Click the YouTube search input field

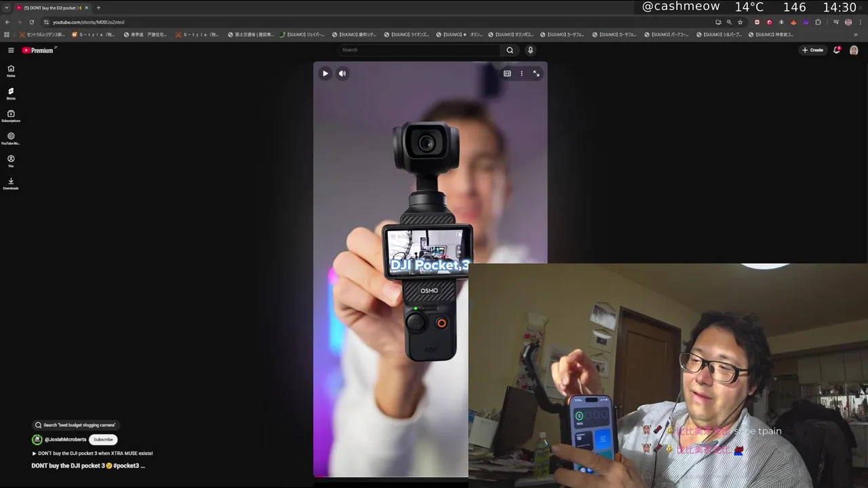point(420,50)
